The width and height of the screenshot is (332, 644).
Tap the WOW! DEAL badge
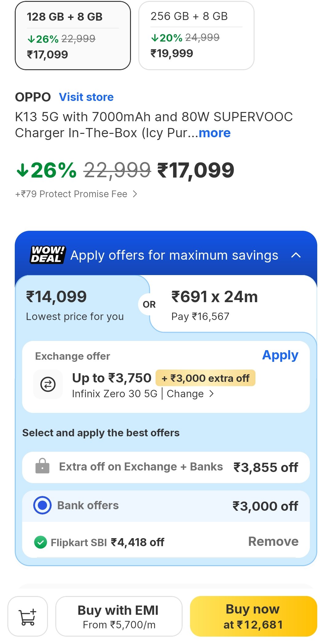pyautogui.click(x=48, y=255)
